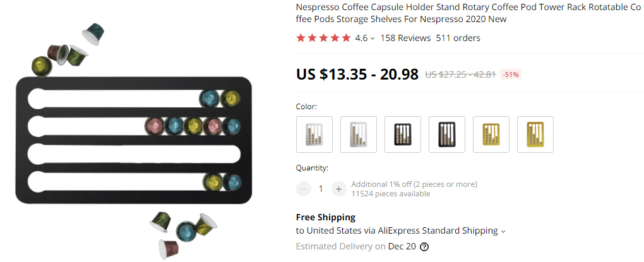Choose the second silver rack color option
The image size is (644, 262).
pos(359,134)
